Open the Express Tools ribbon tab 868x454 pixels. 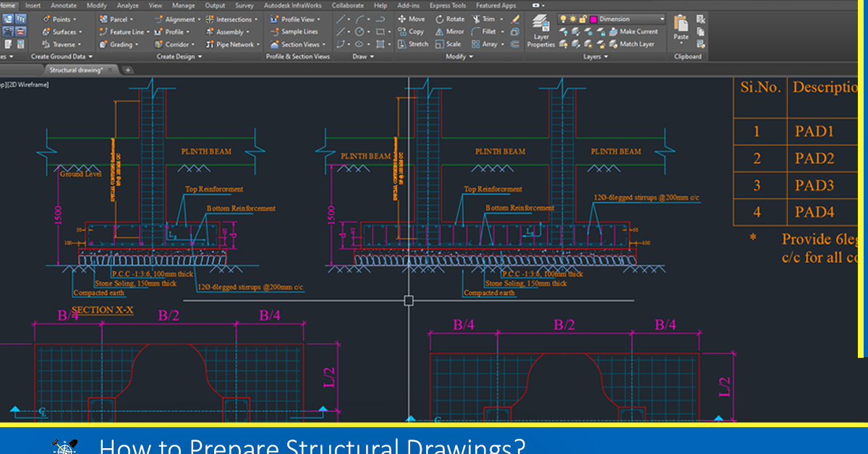[x=448, y=5]
